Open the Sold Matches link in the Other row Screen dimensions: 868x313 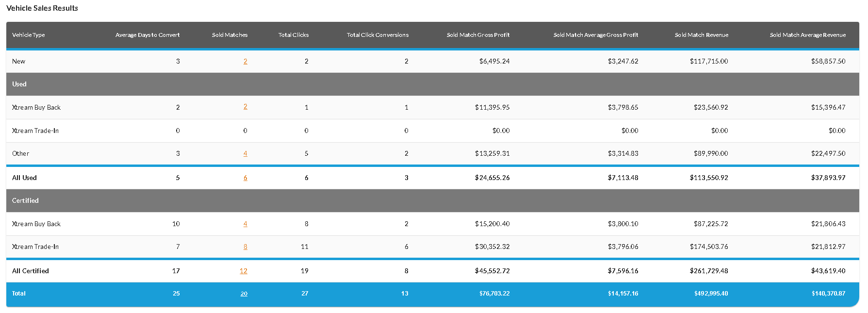pos(246,154)
